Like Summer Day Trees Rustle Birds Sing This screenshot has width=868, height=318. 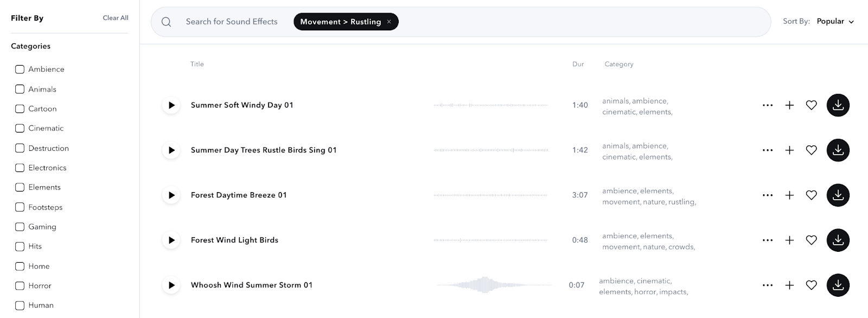click(x=811, y=150)
